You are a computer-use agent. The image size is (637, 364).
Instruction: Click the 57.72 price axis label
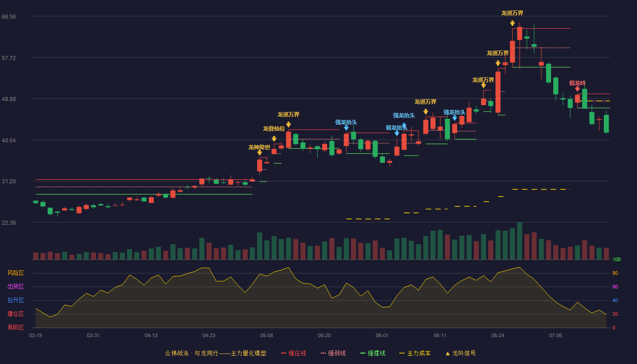click(x=9, y=58)
